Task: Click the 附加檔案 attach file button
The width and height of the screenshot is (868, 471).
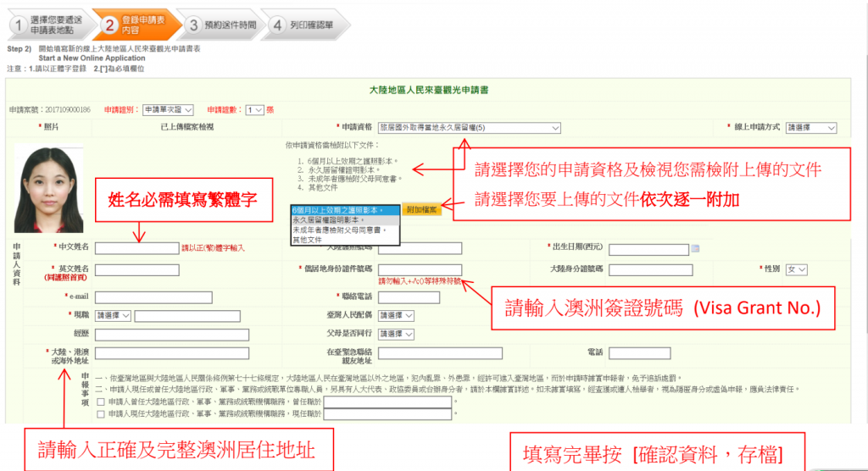Action: (422, 210)
